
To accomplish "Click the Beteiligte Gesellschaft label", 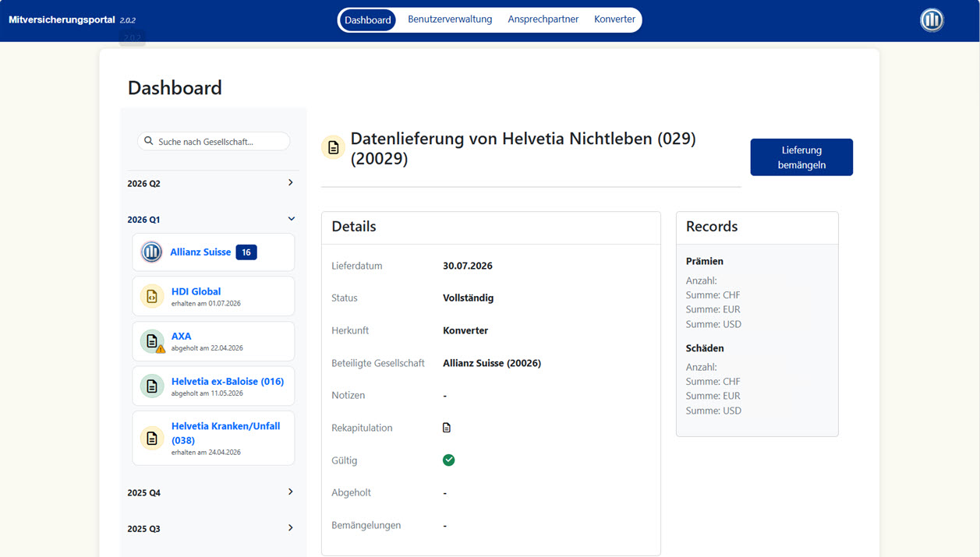I will click(x=378, y=363).
